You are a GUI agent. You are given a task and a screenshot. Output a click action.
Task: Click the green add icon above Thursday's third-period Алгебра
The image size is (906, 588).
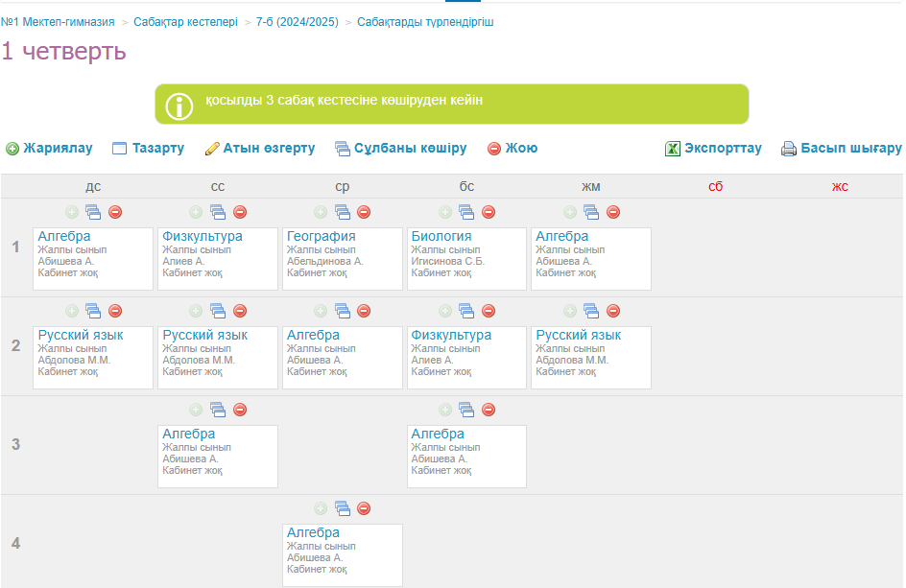click(445, 410)
